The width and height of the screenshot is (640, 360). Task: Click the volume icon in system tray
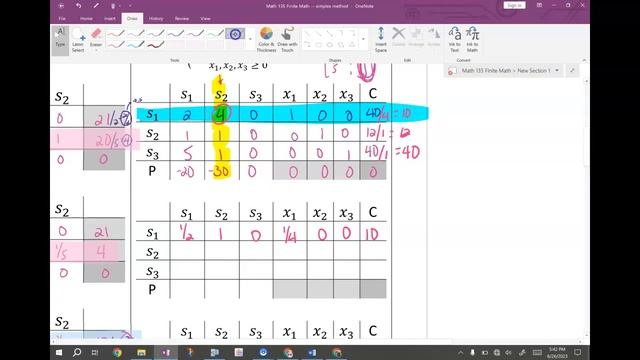pyautogui.click(x=509, y=353)
